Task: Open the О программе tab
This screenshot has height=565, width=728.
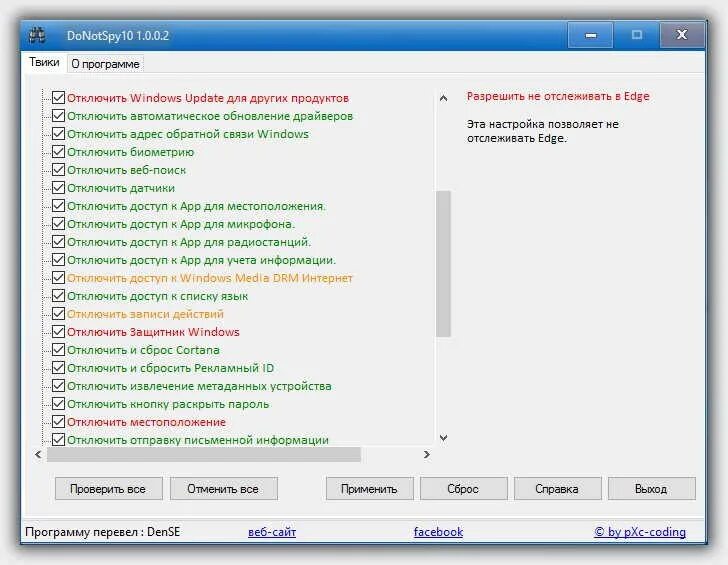Action: point(105,64)
